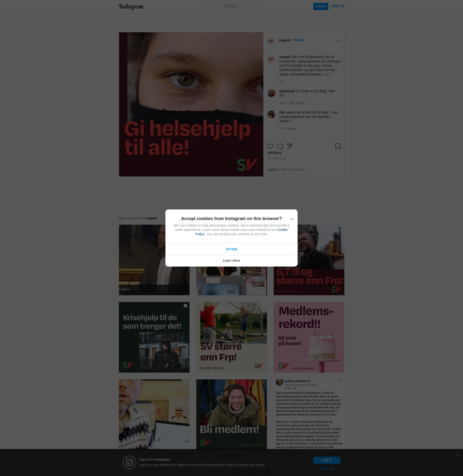Click svparti username in caption
The width and height of the screenshot is (463, 476).
[285, 57]
